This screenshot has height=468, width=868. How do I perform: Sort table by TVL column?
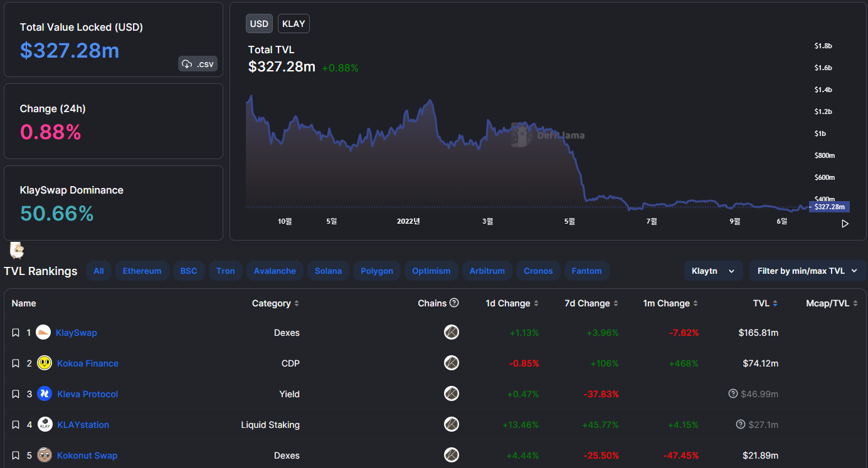point(765,303)
